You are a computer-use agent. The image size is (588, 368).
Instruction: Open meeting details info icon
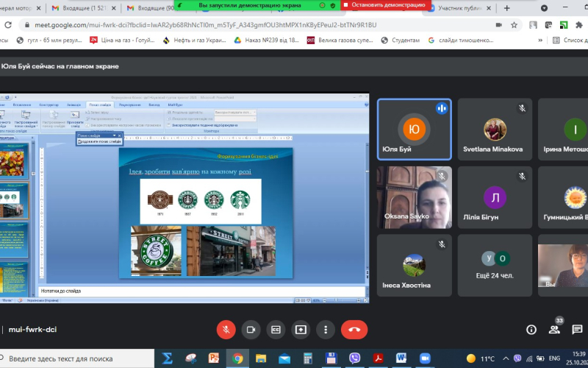pos(531,330)
